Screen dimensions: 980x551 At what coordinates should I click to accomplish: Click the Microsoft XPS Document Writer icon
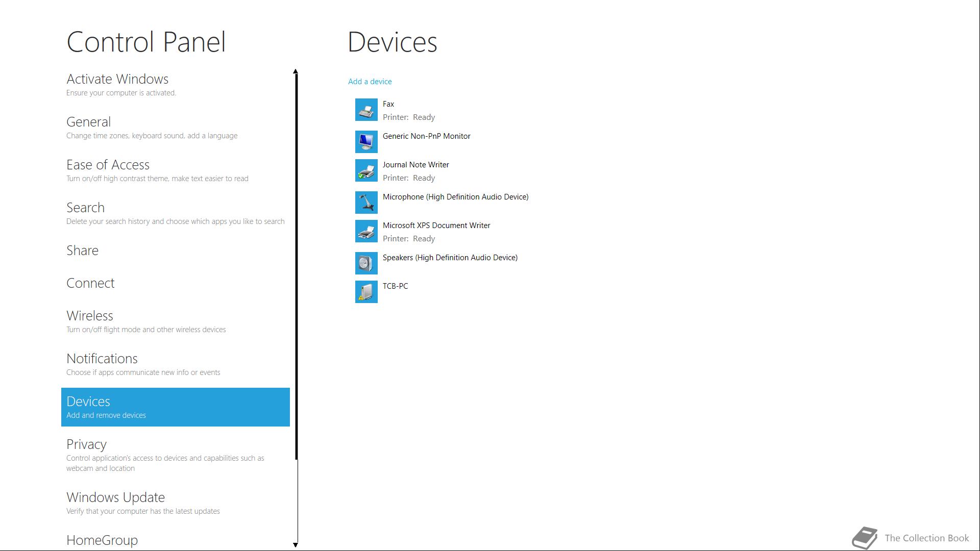[x=366, y=231]
